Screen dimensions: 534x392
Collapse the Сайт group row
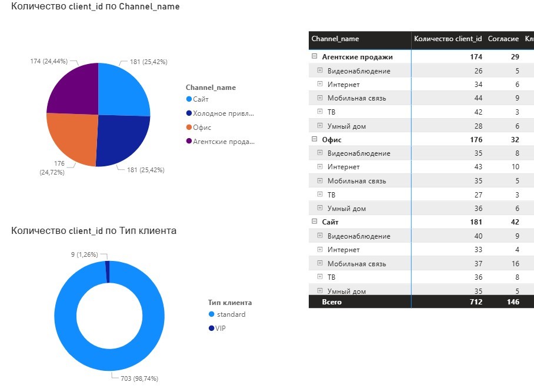pos(315,222)
